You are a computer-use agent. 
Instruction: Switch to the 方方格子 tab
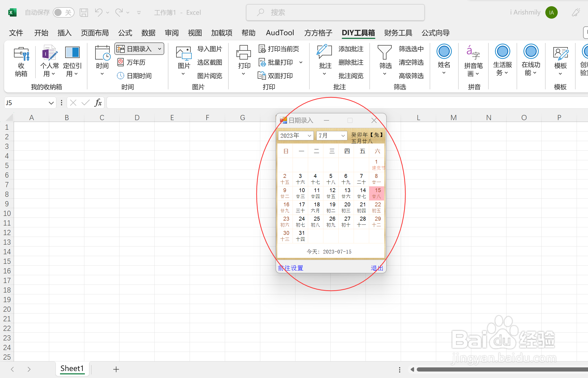(x=318, y=33)
